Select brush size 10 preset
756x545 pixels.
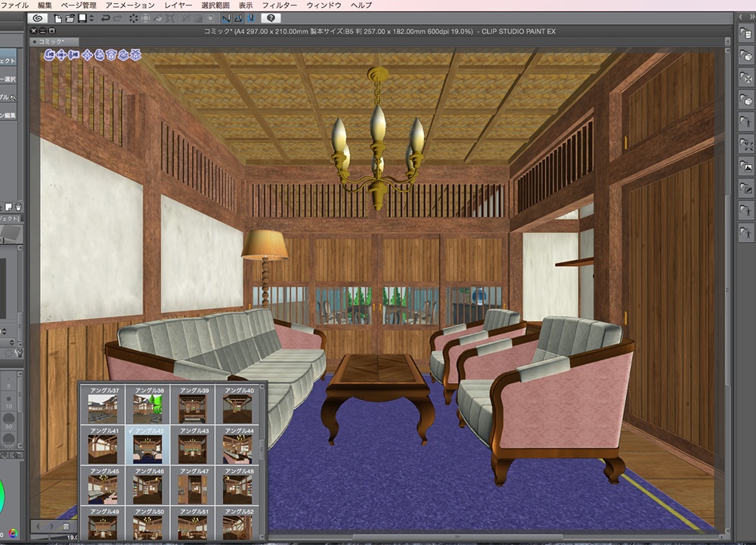pos(8,401)
